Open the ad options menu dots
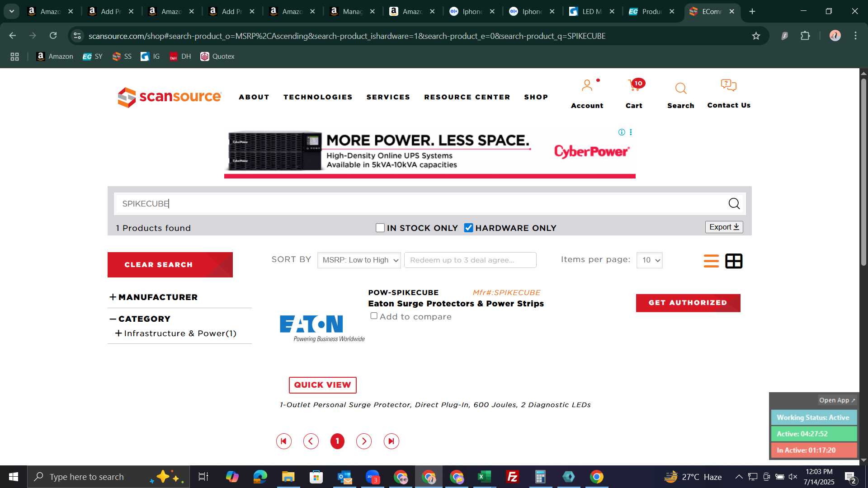868x488 pixels. (x=631, y=132)
